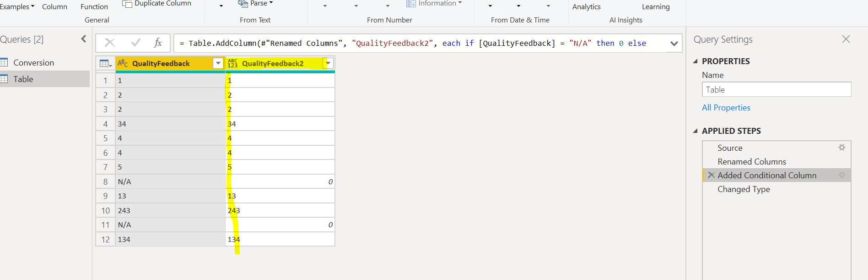Image resolution: width=868 pixels, height=280 pixels.
Task: Click cell '34' in QualityFeedback2 column
Action: (280, 124)
